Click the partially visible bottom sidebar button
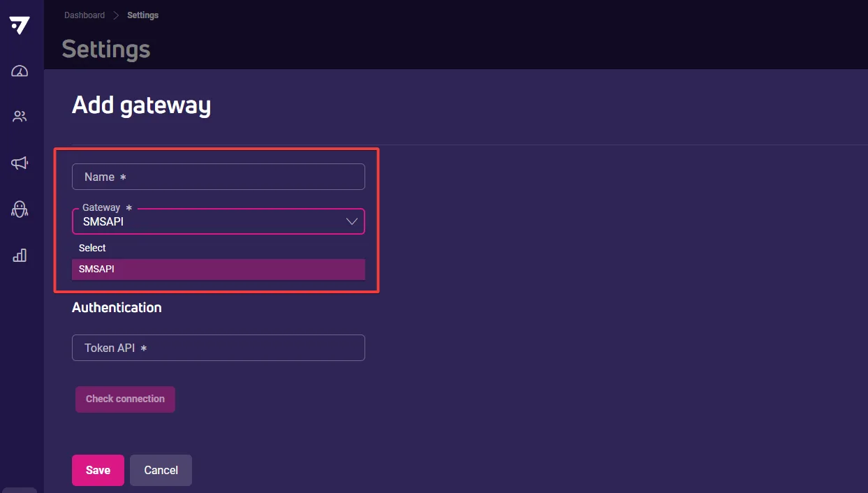The width and height of the screenshot is (868, 493). 20,490
